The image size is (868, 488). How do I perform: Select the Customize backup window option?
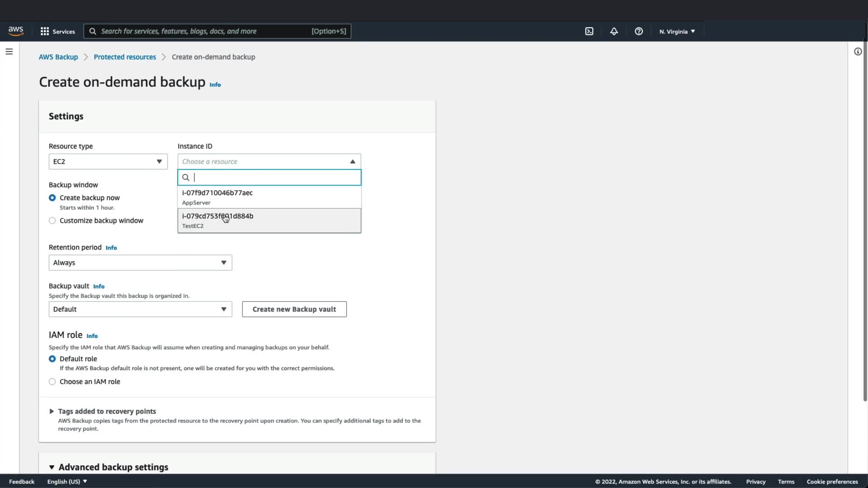[52, 221]
